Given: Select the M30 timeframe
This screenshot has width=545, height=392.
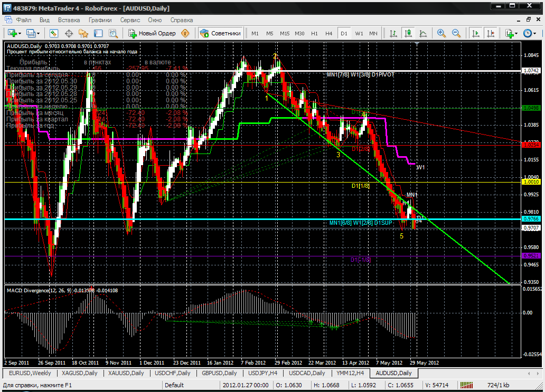Looking at the screenshot, I should click(x=299, y=33).
